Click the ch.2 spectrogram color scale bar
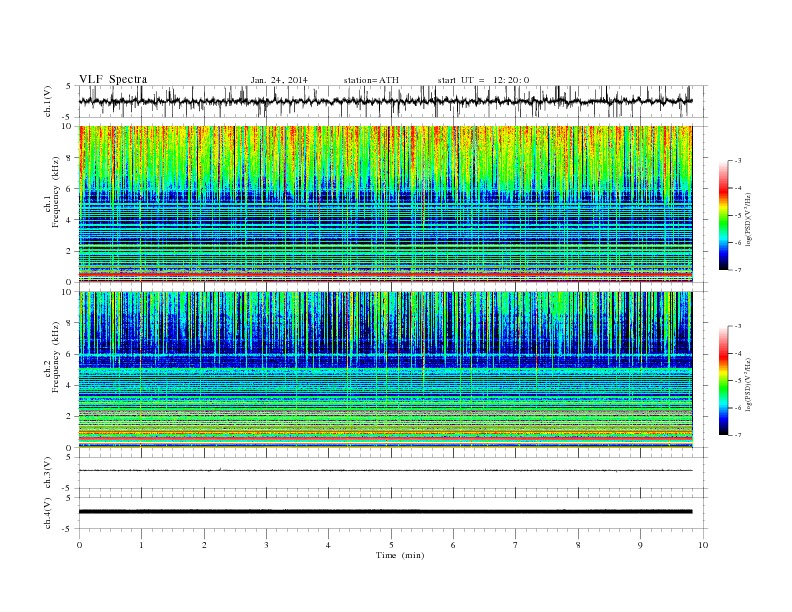This screenshot has height=612, width=792. [723, 381]
